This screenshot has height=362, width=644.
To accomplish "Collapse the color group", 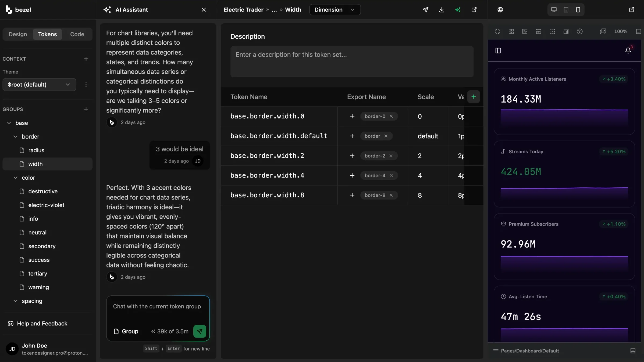I will [16, 178].
